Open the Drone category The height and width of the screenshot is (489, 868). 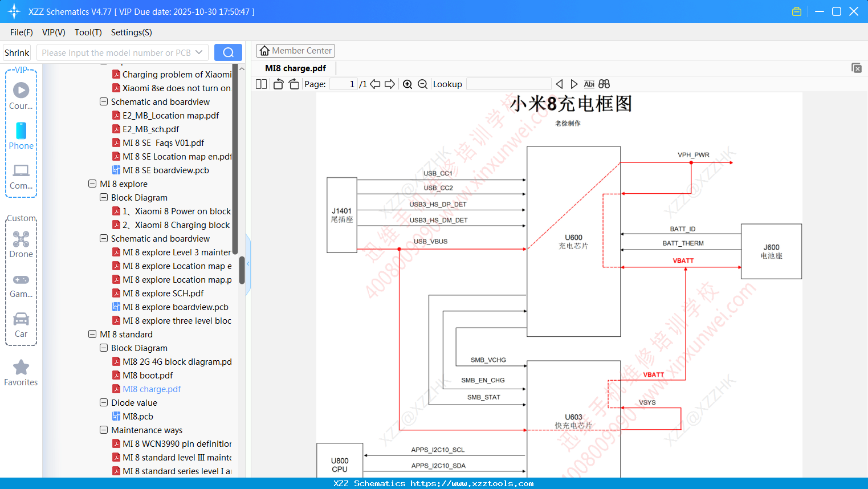(21, 244)
